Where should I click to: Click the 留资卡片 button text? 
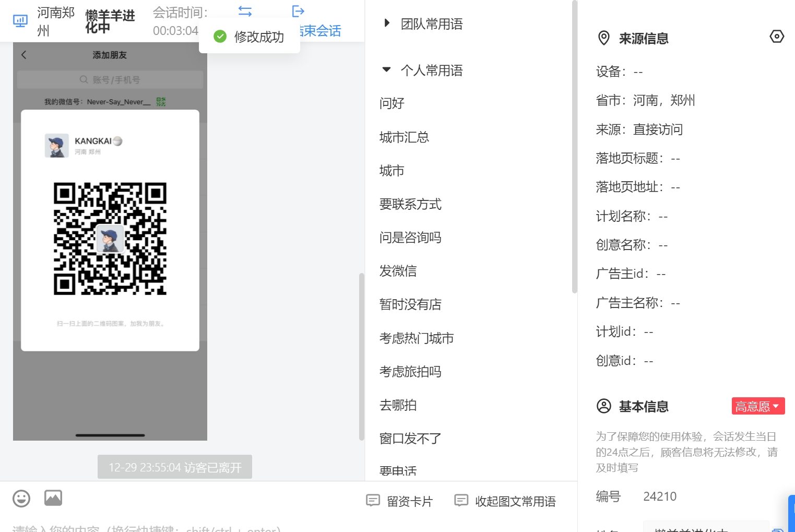click(410, 501)
